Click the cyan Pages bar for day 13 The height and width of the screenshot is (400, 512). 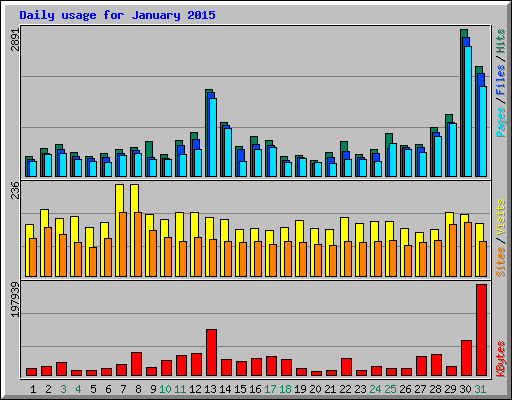[213, 137]
